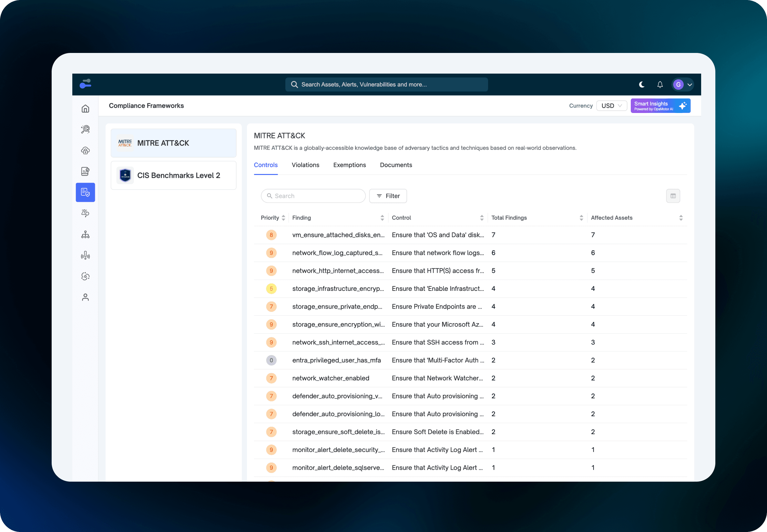
Task: Open storage_ensure_encryption_wi... finding
Action: pyautogui.click(x=338, y=325)
